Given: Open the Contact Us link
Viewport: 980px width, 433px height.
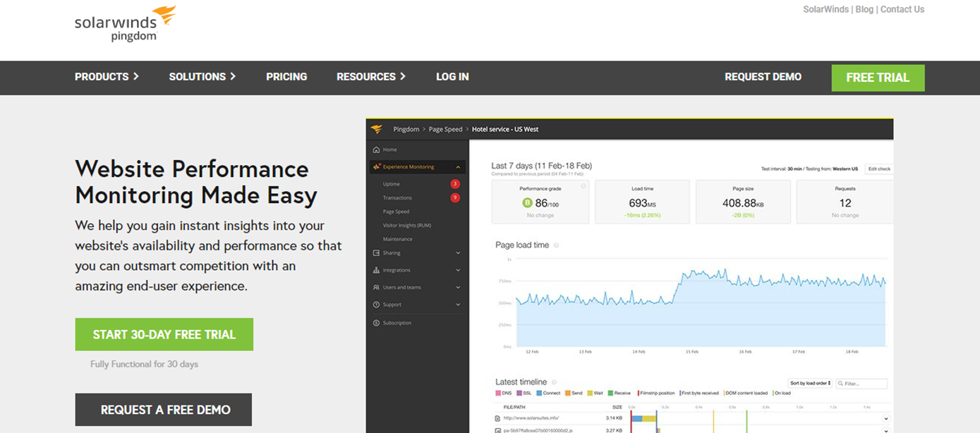Looking at the screenshot, I should [902, 9].
